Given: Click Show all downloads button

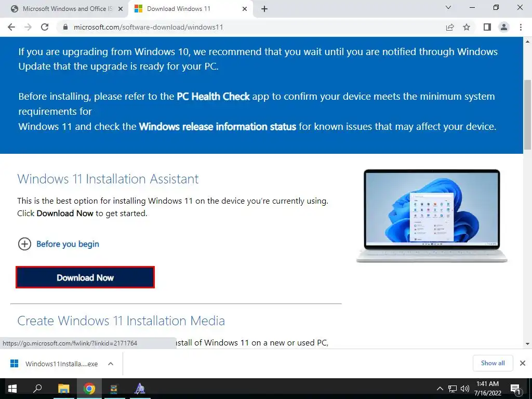Looking at the screenshot, I should [x=493, y=363].
